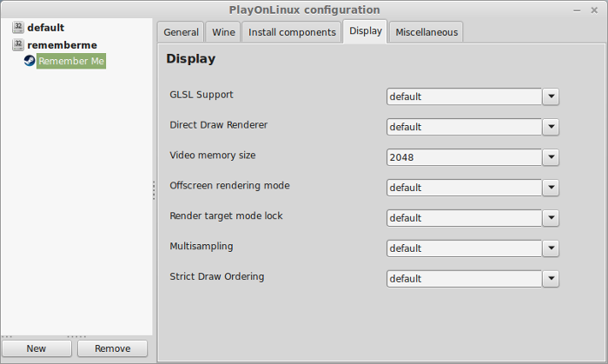Select the default virtual drive
Image resolution: width=608 pixels, height=364 pixels.
[46, 28]
